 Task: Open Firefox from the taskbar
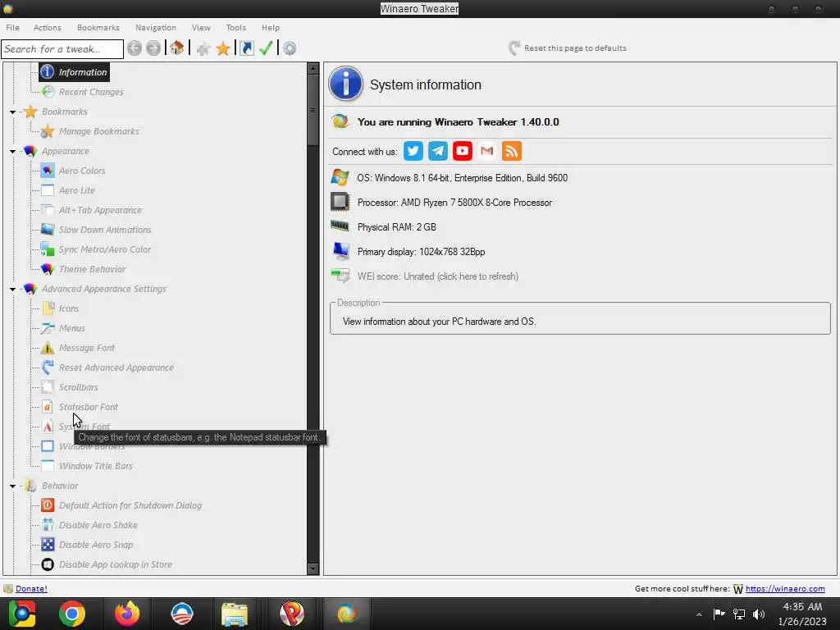[127, 614]
